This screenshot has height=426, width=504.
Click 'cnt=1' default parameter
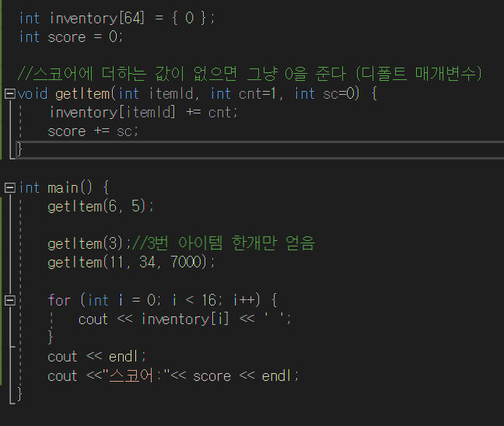(257, 94)
